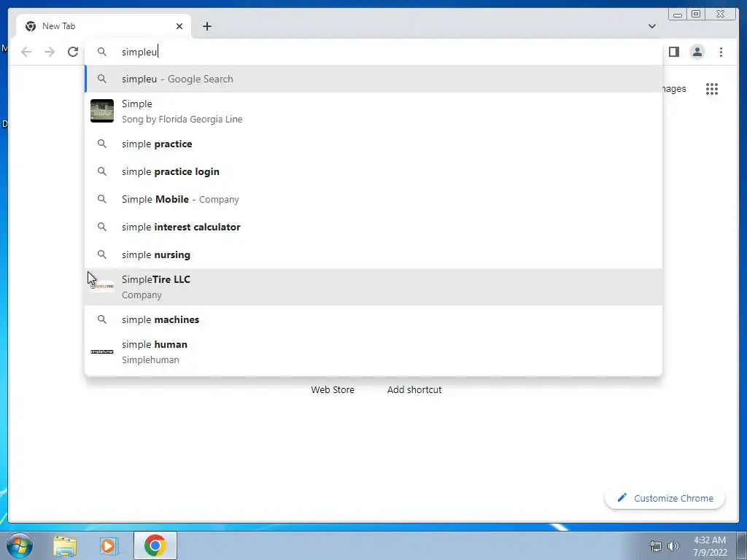Screen dimensions: 747x560
Task: Click the browser forward arrow
Action: [50, 52]
